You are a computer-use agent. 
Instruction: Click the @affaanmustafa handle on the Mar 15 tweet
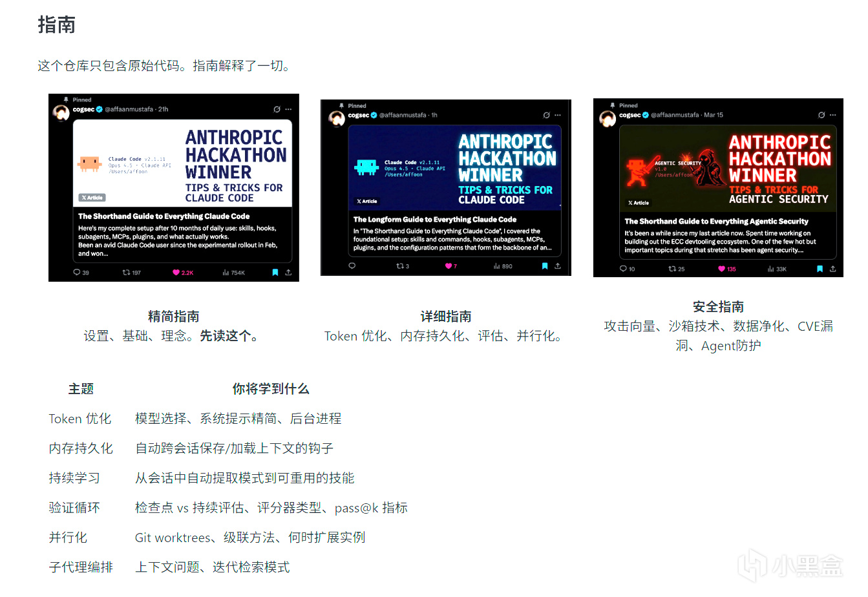675,115
